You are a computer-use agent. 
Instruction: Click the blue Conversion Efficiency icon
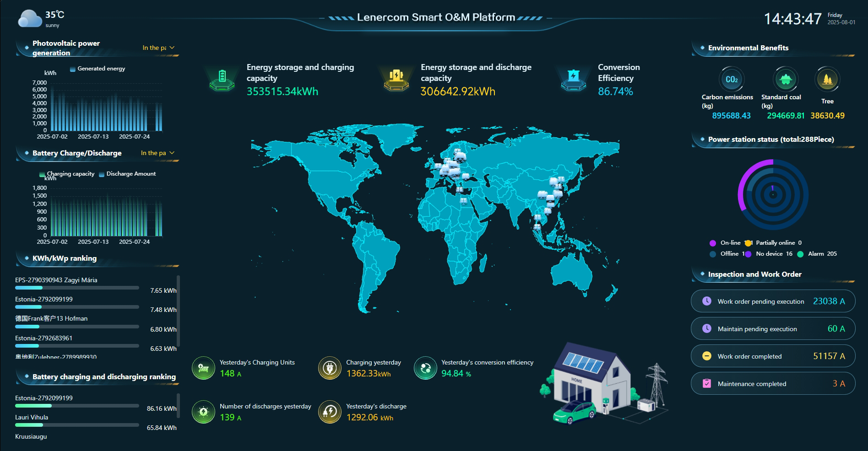(x=573, y=79)
